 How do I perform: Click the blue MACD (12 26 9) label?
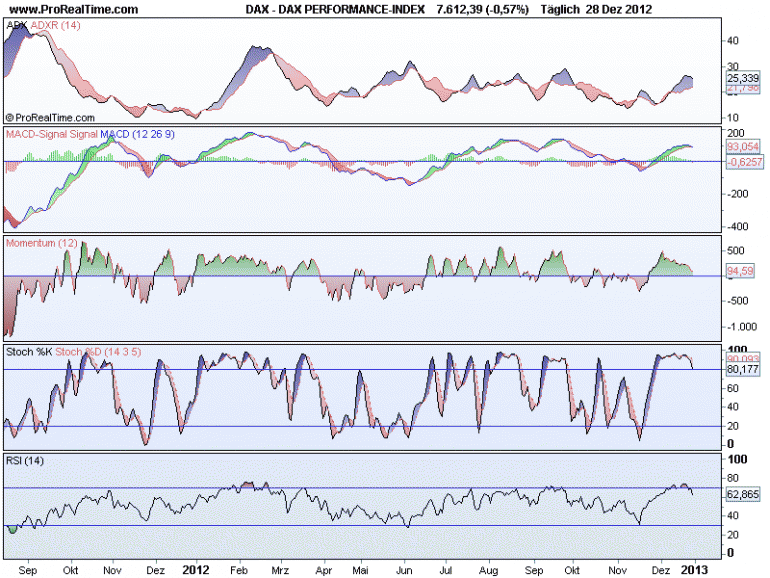click(x=137, y=134)
